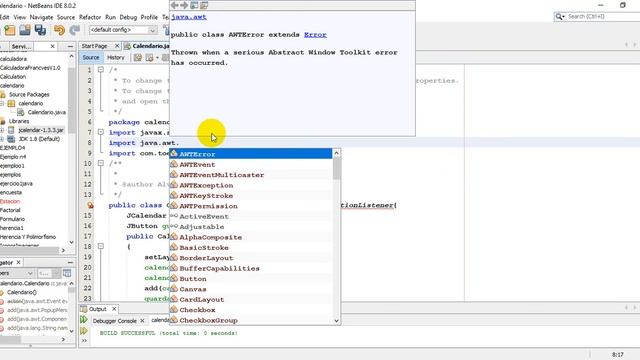
Task: Go back in the Javadoc popup
Action: point(175,5)
